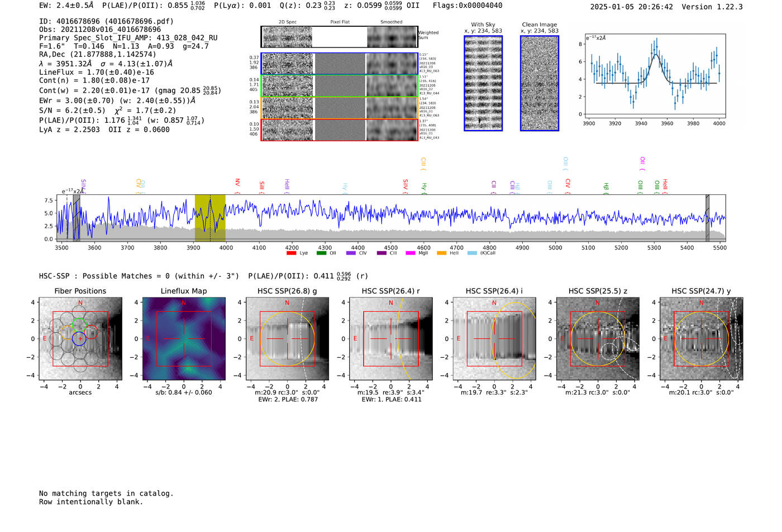
Task: Select the Lineflux Map panel
Action: click(x=184, y=338)
